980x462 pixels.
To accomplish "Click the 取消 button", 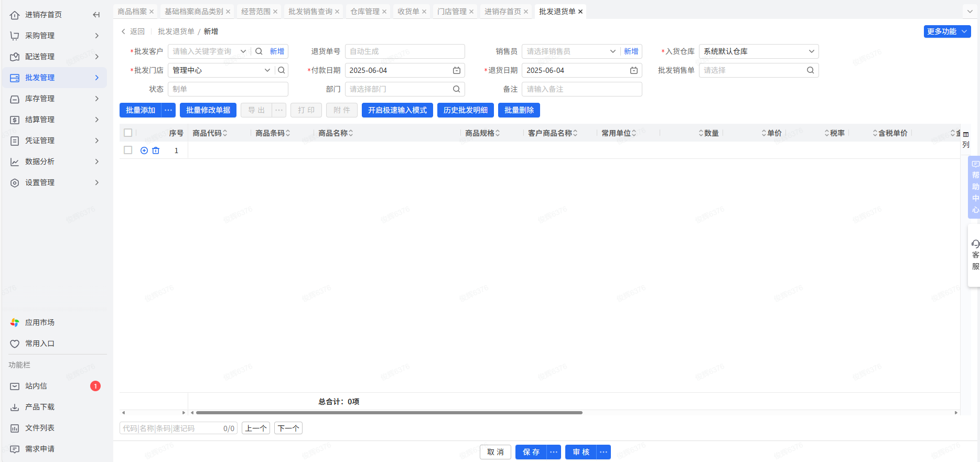I will pos(496,452).
